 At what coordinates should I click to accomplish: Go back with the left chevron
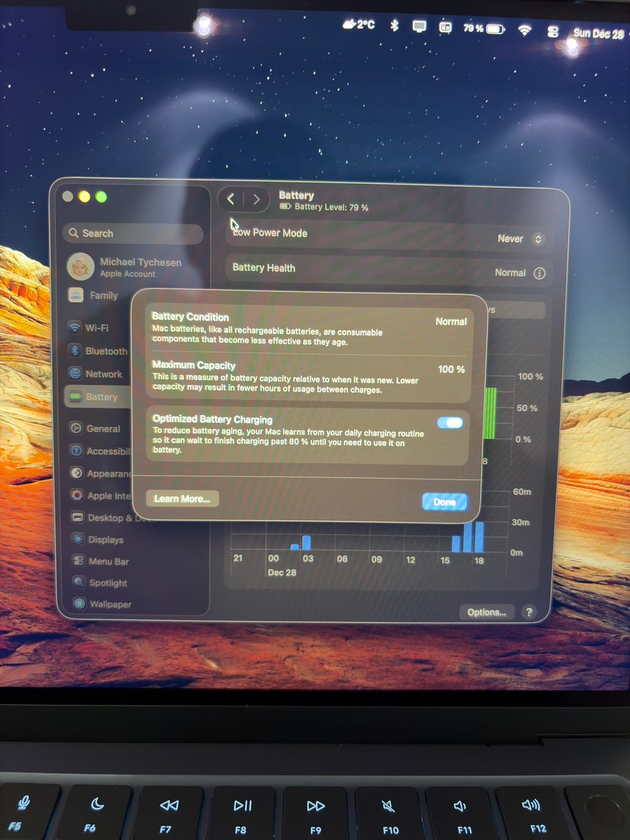click(x=231, y=199)
